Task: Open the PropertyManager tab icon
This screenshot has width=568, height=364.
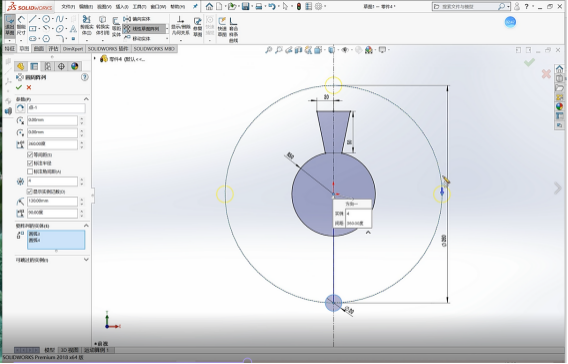Action: coord(34,66)
